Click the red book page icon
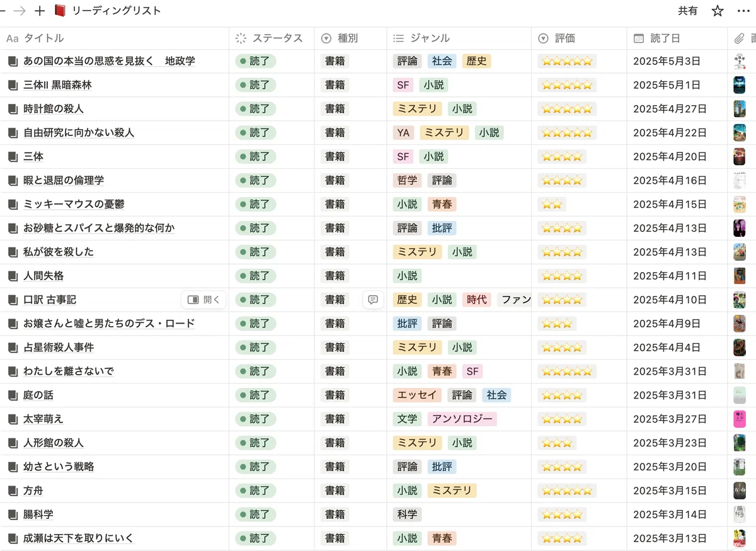The width and height of the screenshot is (756, 551). pyautogui.click(x=60, y=11)
